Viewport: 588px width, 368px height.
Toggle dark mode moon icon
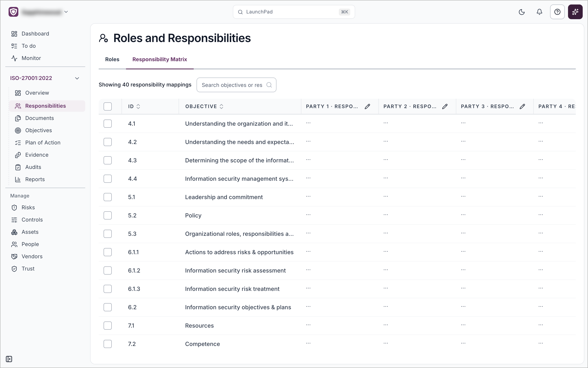522,12
